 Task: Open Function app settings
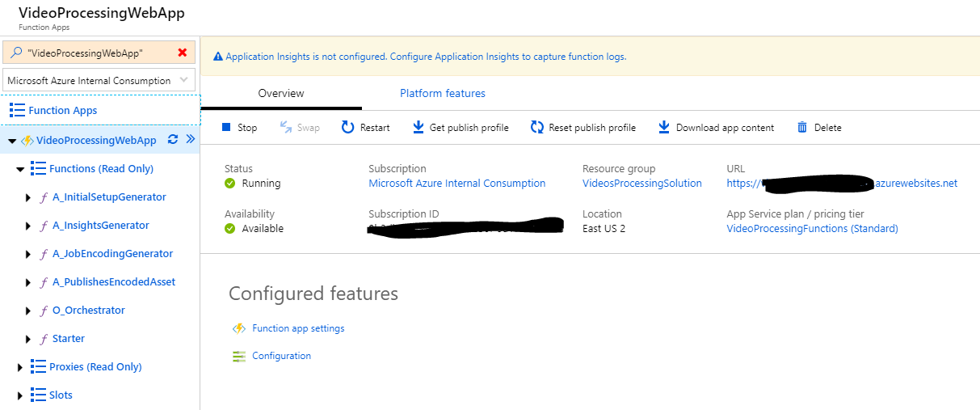click(x=298, y=328)
